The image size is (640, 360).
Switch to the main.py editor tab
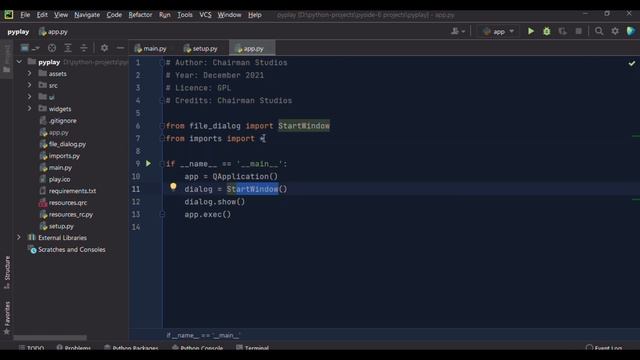coord(151,48)
